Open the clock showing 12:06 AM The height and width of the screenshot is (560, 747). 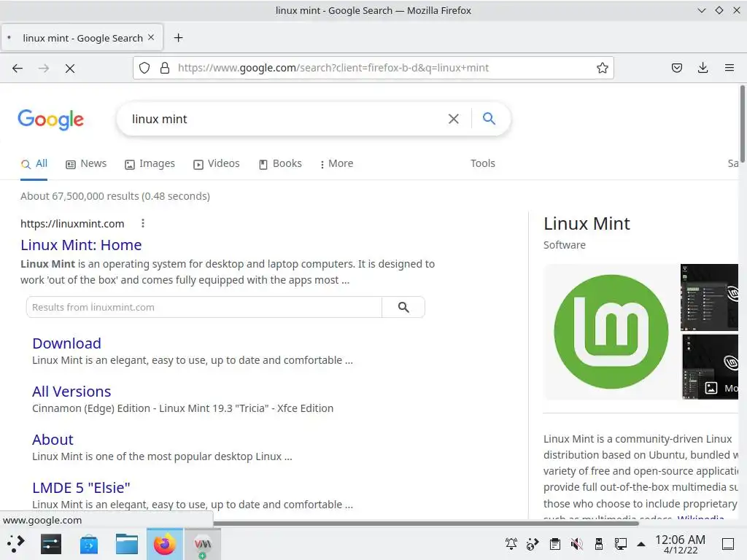tap(681, 544)
